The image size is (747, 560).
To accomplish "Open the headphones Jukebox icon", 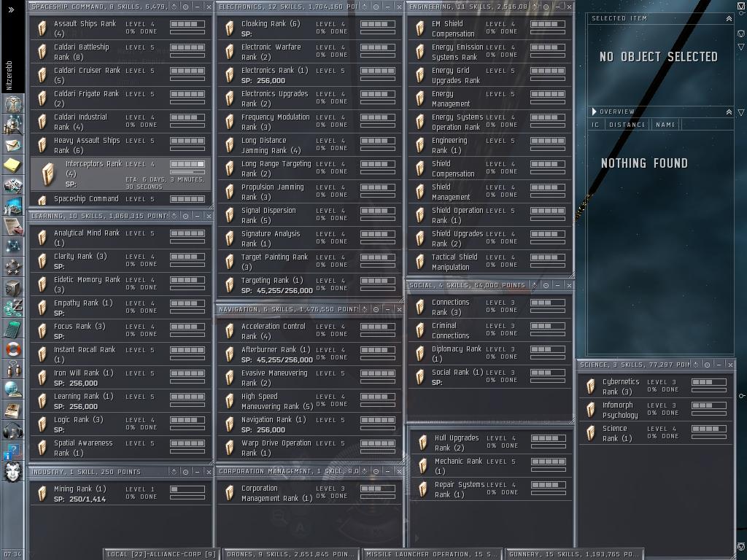I will [x=13, y=431].
